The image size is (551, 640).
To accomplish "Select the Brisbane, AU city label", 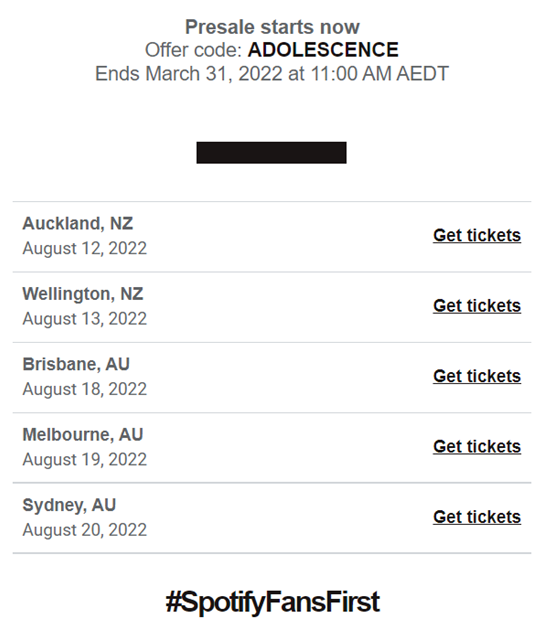I will 76,364.
